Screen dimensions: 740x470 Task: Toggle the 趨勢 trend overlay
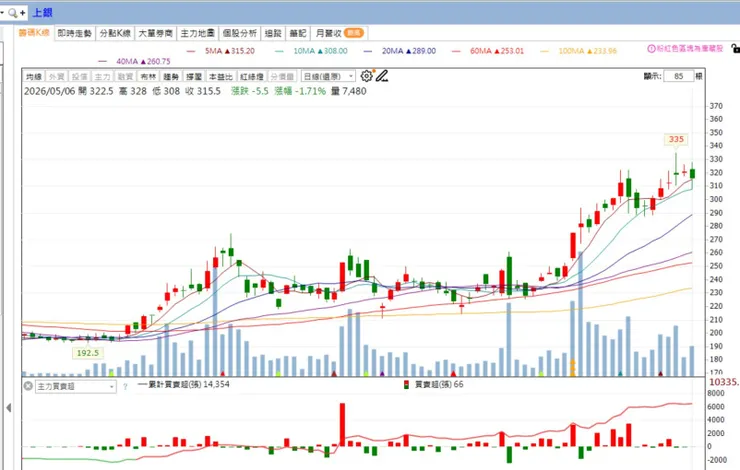click(171, 76)
